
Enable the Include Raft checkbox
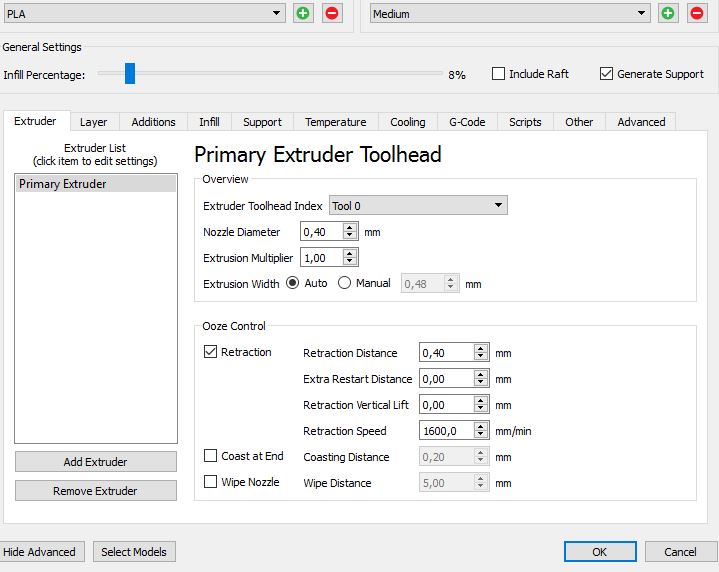pyautogui.click(x=499, y=74)
